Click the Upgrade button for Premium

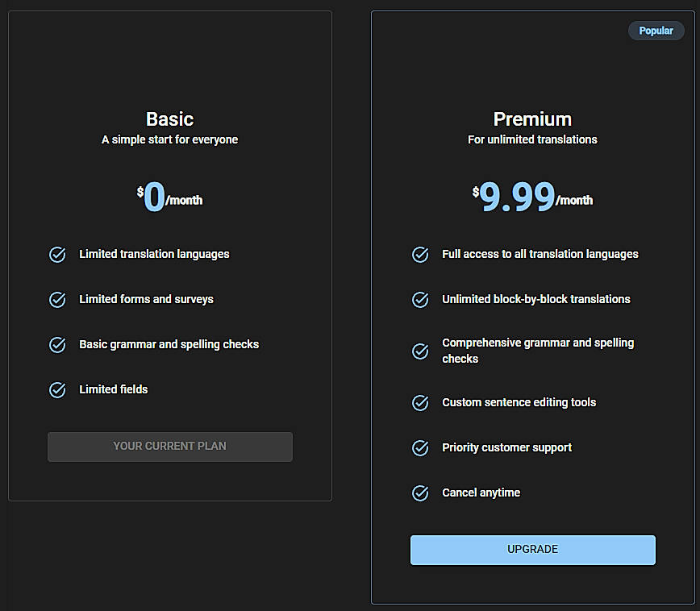[532, 550]
